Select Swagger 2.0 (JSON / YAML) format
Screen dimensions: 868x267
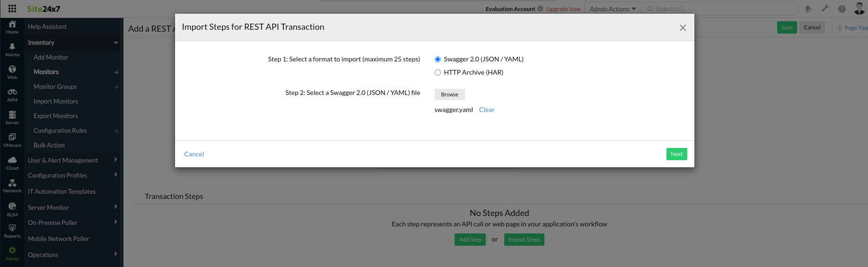click(438, 60)
